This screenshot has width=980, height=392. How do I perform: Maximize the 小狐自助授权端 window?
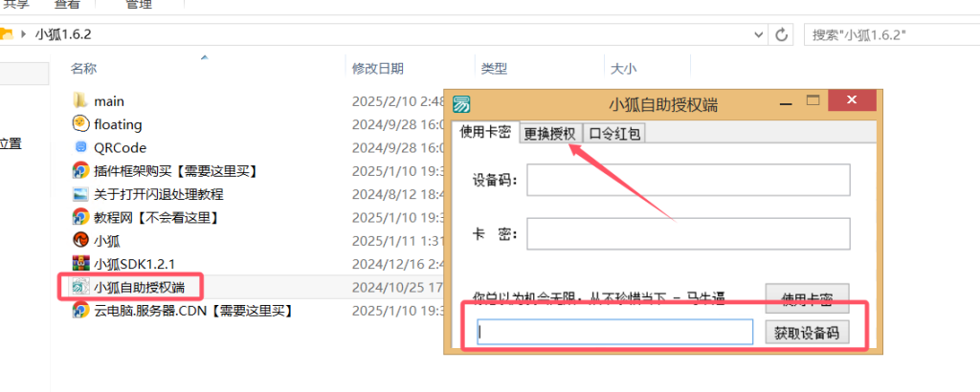pos(813,100)
